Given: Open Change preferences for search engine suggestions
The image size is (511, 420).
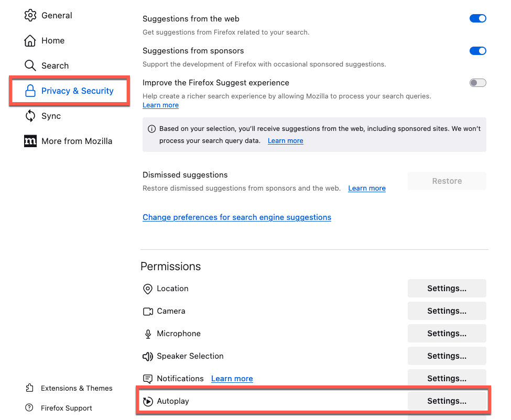Looking at the screenshot, I should [x=237, y=217].
